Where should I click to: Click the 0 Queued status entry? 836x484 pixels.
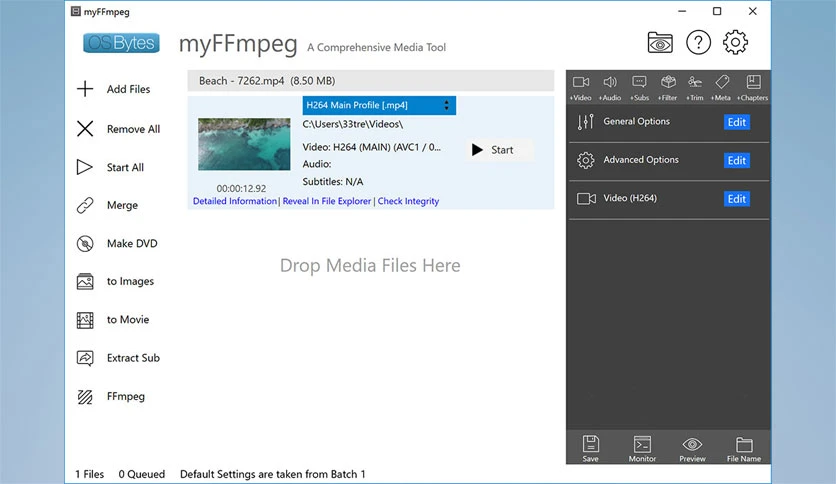[142, 474]
